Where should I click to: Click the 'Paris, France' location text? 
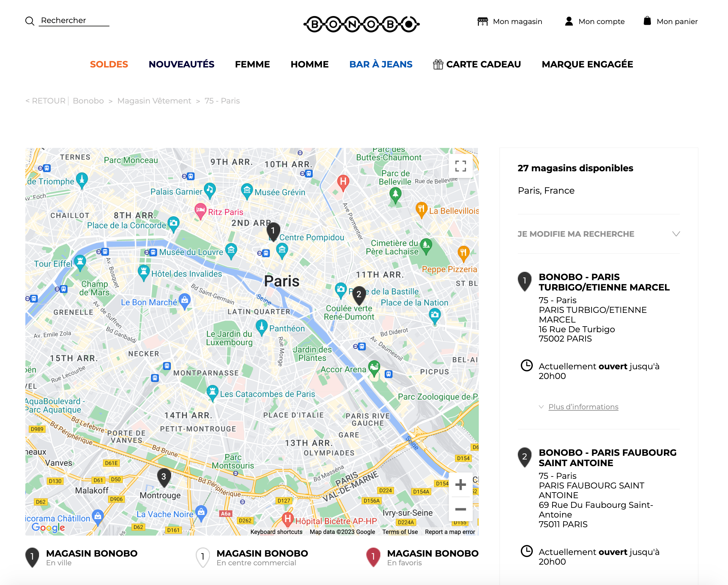coord(546,191)
